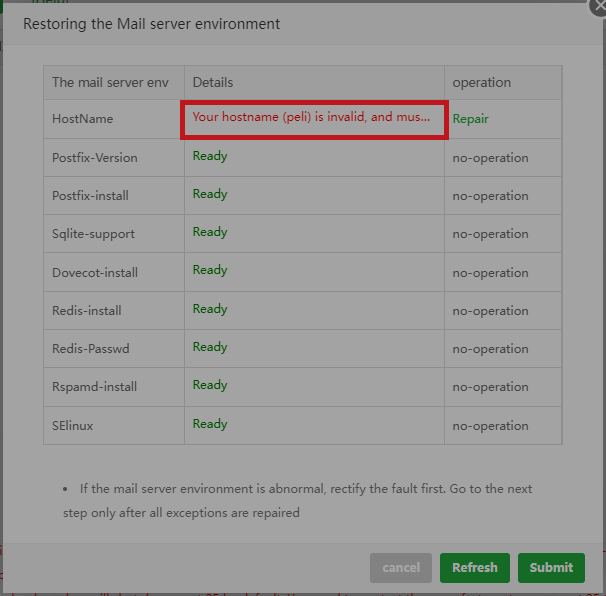
Task: Cancel the mail server restore dialog
Action: pyautogui.click(x=401, y=568)
